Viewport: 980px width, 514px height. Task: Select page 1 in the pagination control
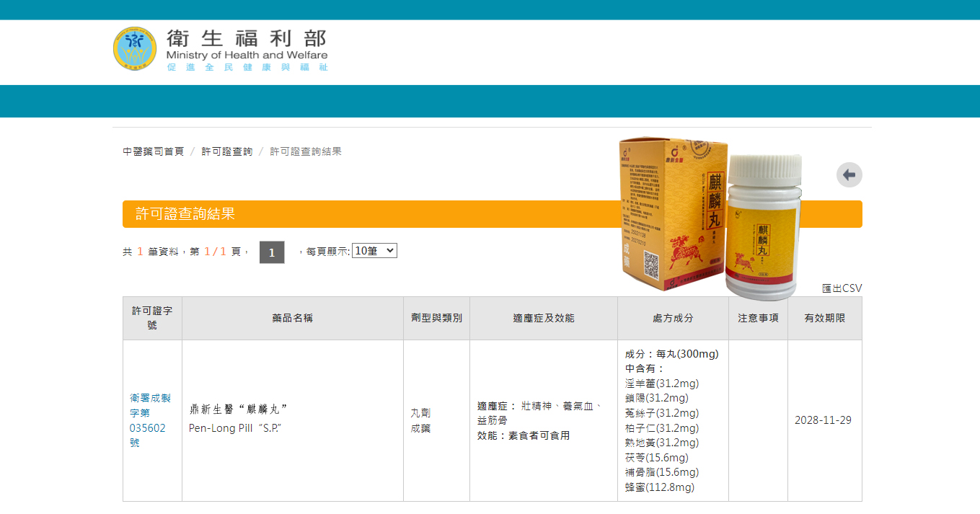(x=272, y=252)
